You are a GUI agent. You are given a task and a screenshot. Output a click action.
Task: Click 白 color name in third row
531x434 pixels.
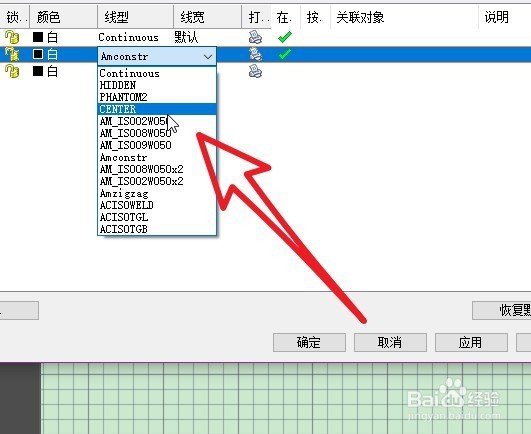coord(52,71)
